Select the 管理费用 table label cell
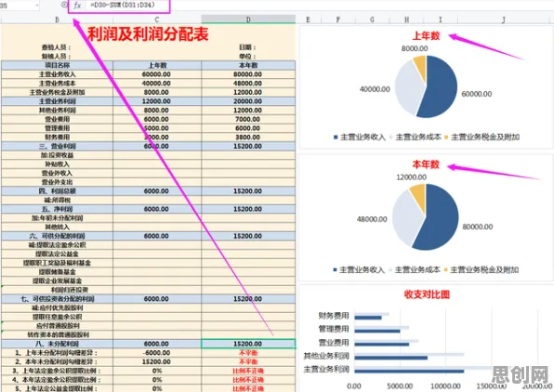The width and height of the screenshot is (554, 392). tap(58, 128)
